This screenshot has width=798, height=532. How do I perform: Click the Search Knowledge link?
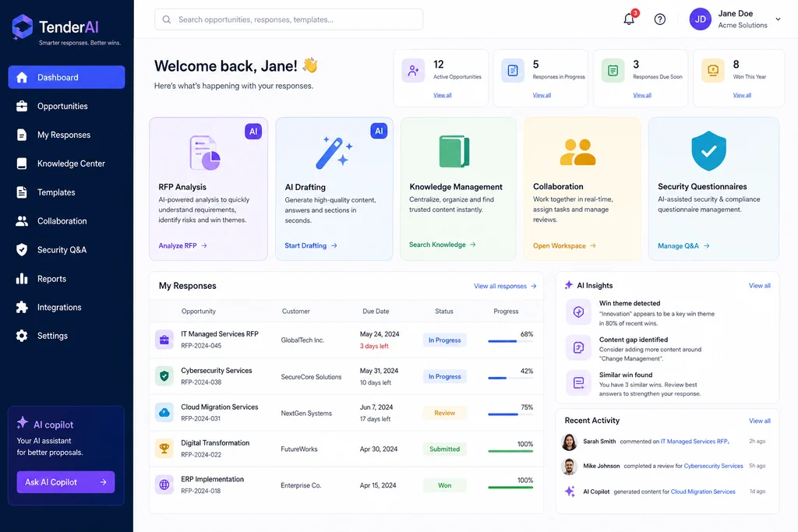[x=443, y=245]
